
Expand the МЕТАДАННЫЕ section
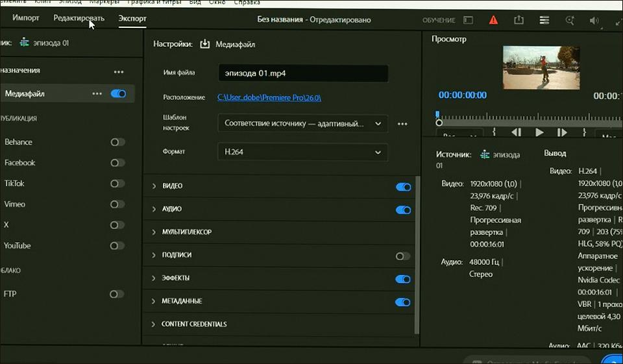click(154, 301)
